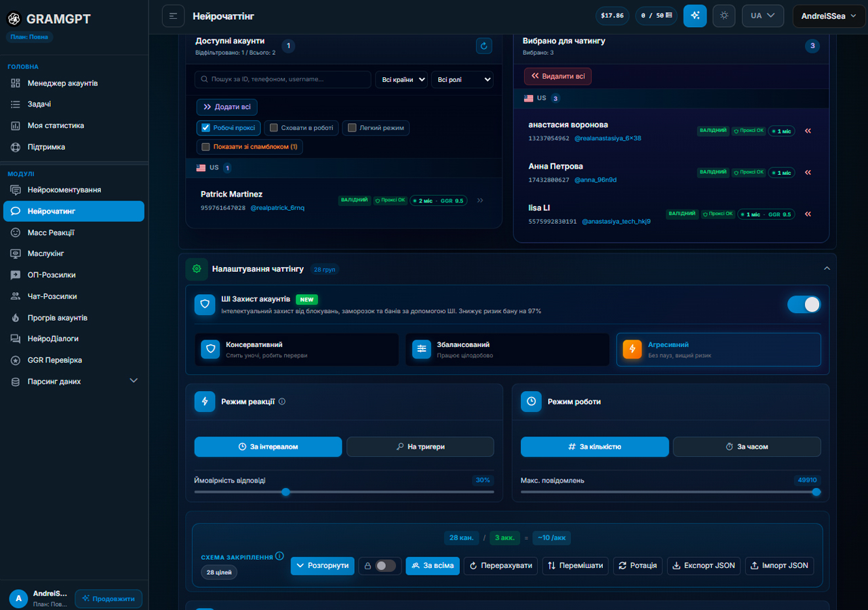Viewport: 868px width, 610px height.
Task: Click Перерахувати button
Action: pyautogui.click(x=501, y=565)
